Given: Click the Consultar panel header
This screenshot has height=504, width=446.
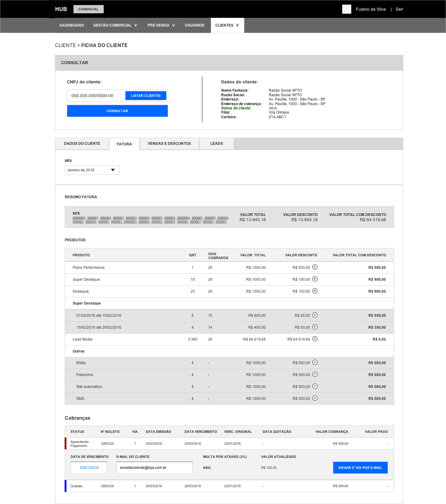Looking at the screenshot, I should coord(229,63).
